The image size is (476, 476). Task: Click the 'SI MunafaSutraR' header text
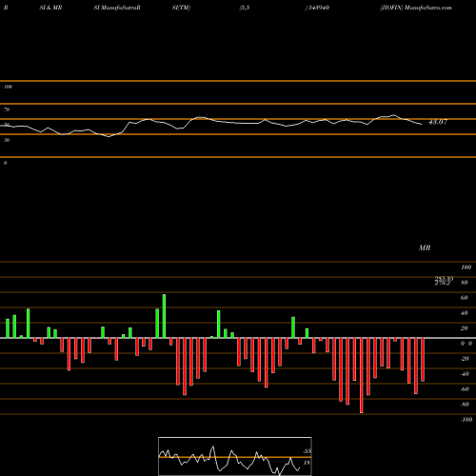[x=117, y=8]
